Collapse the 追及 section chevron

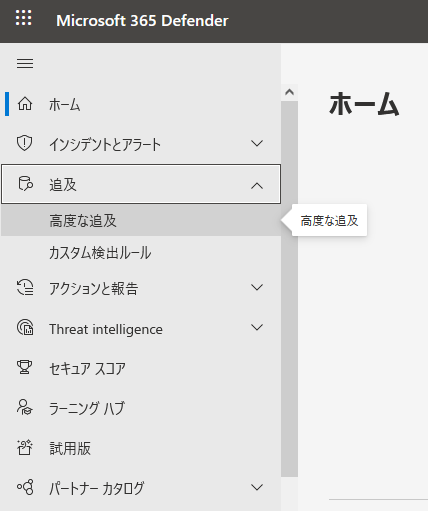pos(257,185)
